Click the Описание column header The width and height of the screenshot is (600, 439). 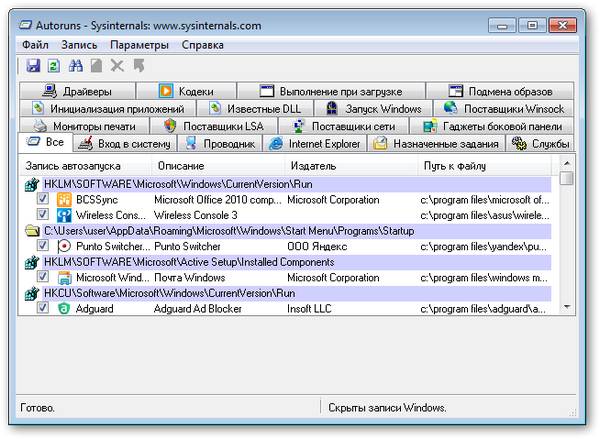coord(181,164)
